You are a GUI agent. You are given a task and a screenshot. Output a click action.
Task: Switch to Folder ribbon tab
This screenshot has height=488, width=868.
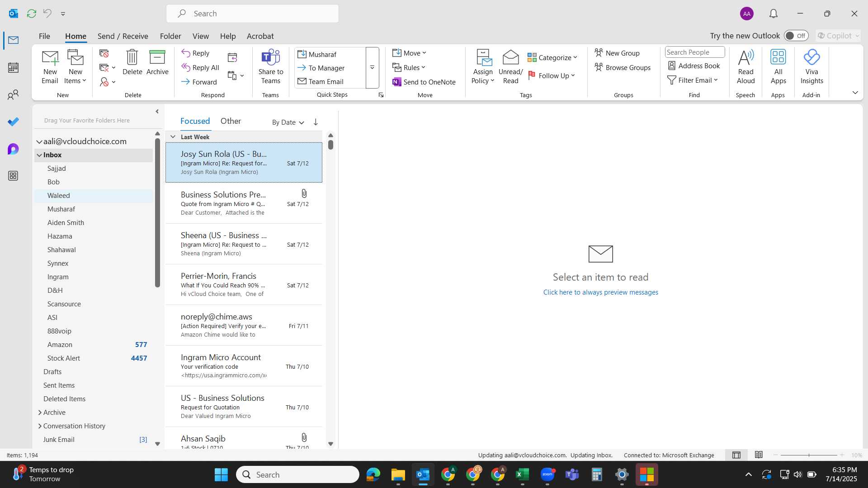(x=170, y=36)
